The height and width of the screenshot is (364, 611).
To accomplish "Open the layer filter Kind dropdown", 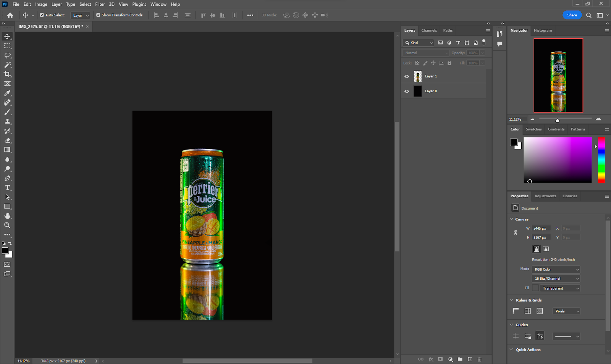I will 419,43.
